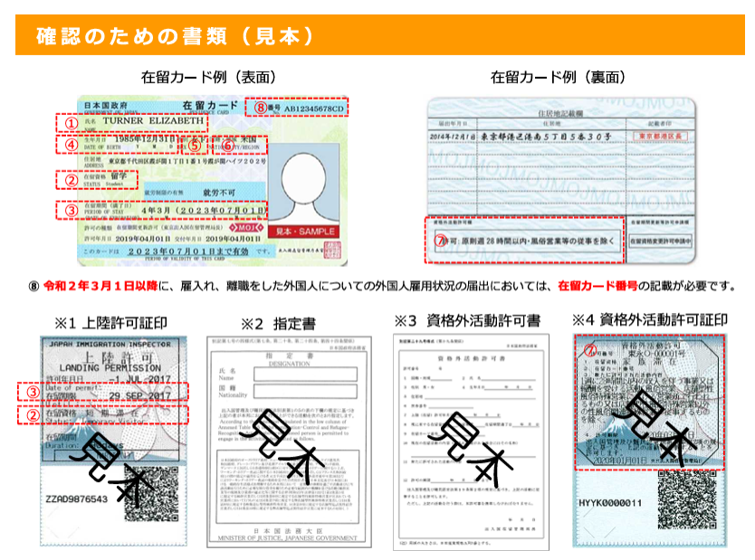Click the red text 在留カード番号 in the note
The width and height of the screenshot is (755, 560).
597,286
